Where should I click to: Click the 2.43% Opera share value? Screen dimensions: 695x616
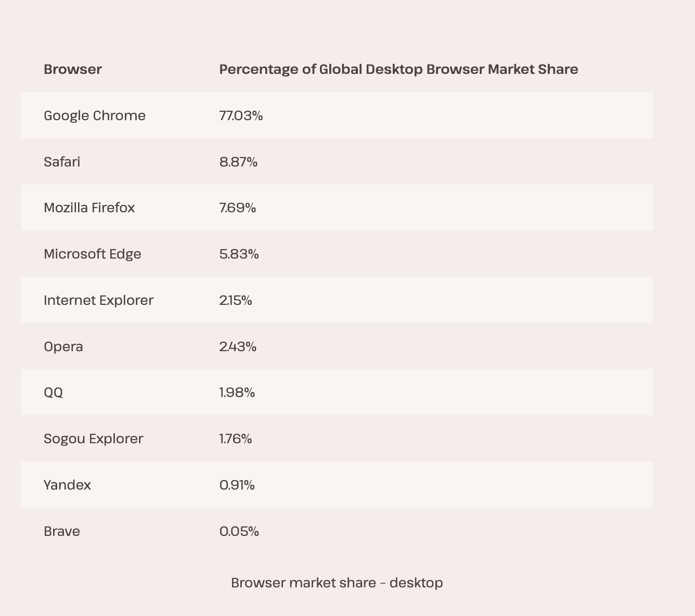tap(238, 346)
